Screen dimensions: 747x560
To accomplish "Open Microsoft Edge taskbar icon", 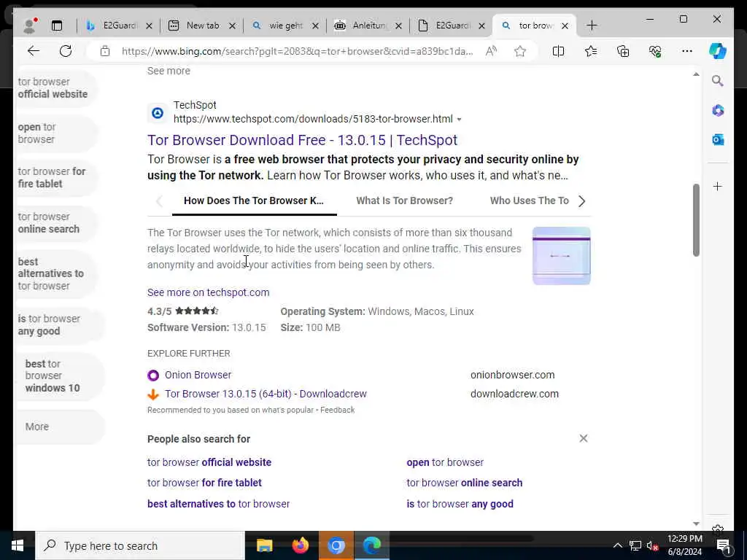I will (x=372, y=545).
